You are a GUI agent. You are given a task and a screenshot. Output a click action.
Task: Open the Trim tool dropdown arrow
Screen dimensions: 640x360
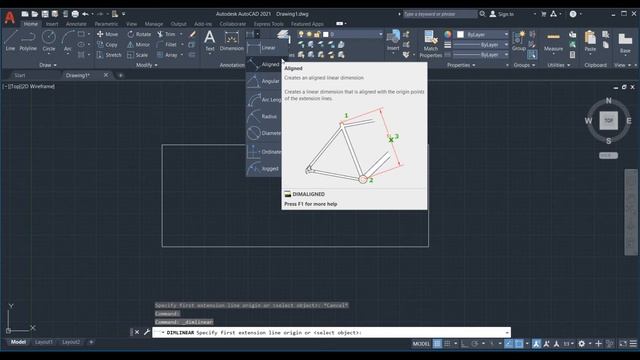coord(181,34)
